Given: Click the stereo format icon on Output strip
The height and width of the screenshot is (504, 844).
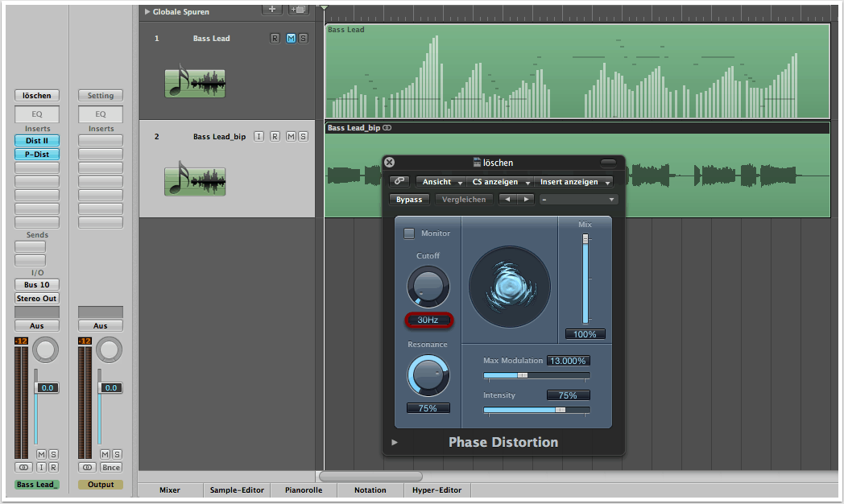Looking at the screenshot, I should pos(88,467).
